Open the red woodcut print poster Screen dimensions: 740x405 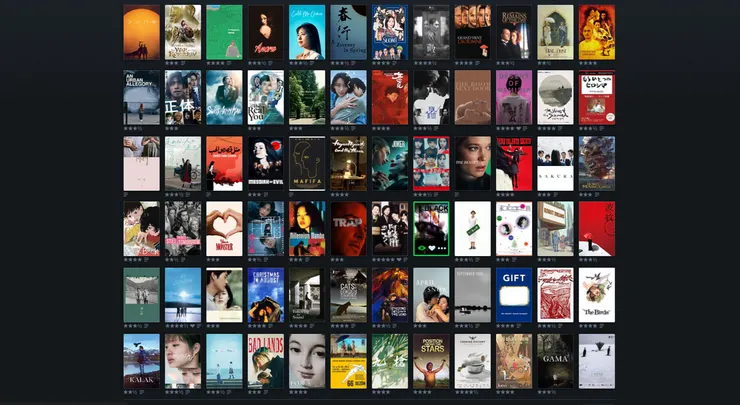555,295
